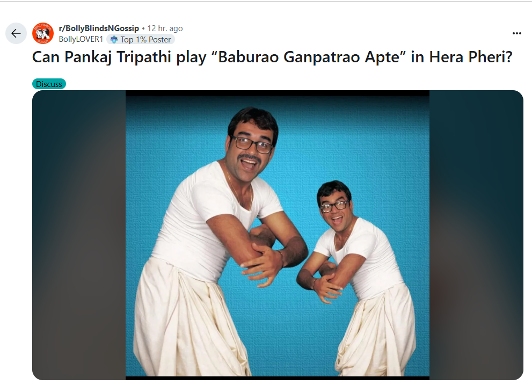The height and width of the screenshot is (392, 532).
Task: Go back using the left arrow button
Action: click(16, 33)
